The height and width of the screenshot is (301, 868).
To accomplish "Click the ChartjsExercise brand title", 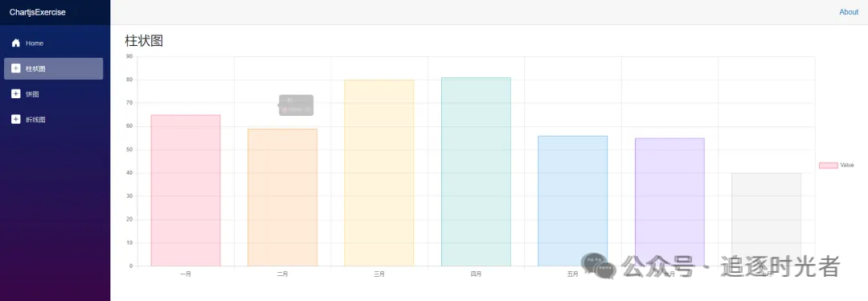I will pyautogui.click(x=38, y=12).
